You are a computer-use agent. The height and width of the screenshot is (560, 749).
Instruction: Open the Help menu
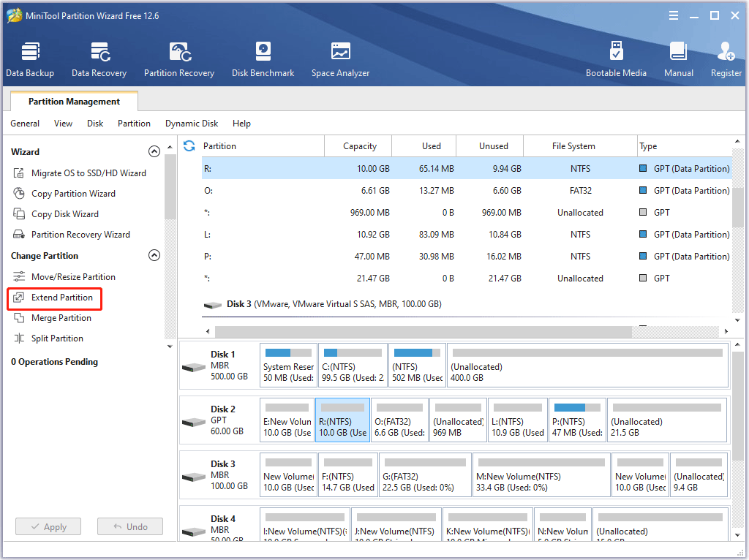coord(241,124)
